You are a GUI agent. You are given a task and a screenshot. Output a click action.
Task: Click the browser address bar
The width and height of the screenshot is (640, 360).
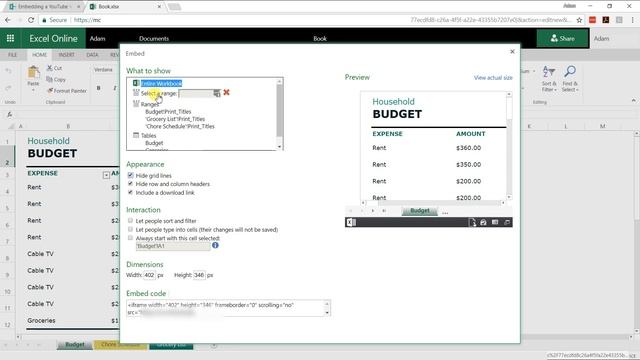point(306,20)
